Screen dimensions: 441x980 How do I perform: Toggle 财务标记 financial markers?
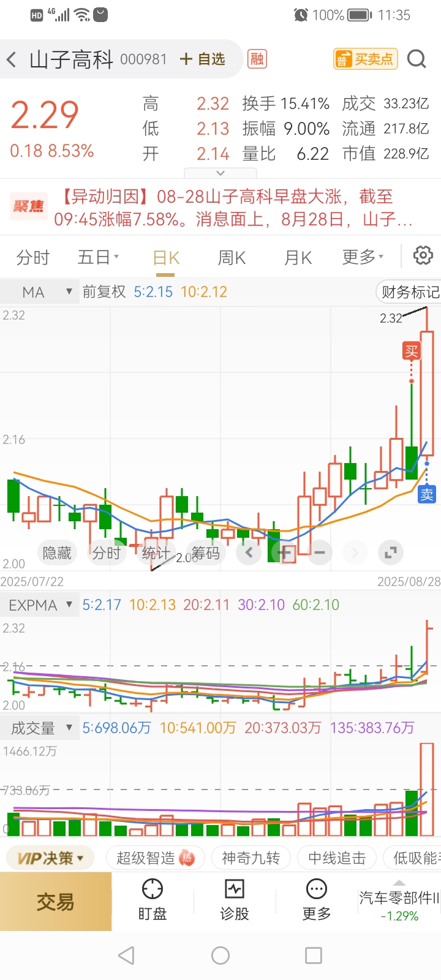[409, 292]
